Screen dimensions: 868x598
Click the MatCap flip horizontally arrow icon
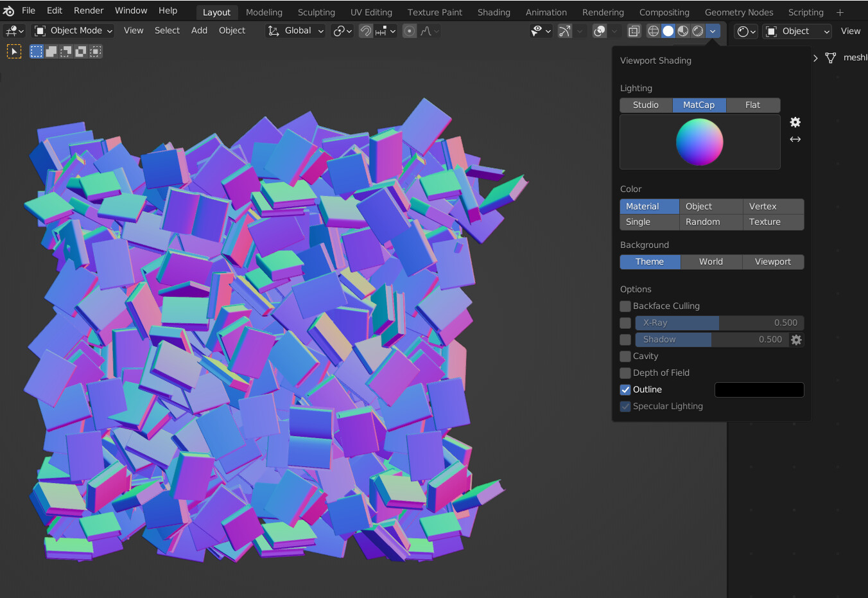(795, 139)
